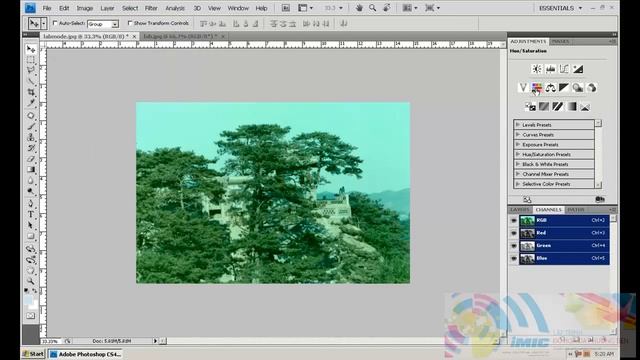640x360 pixels.
Task: Select the Gradient tool
Action: [31, 170]
